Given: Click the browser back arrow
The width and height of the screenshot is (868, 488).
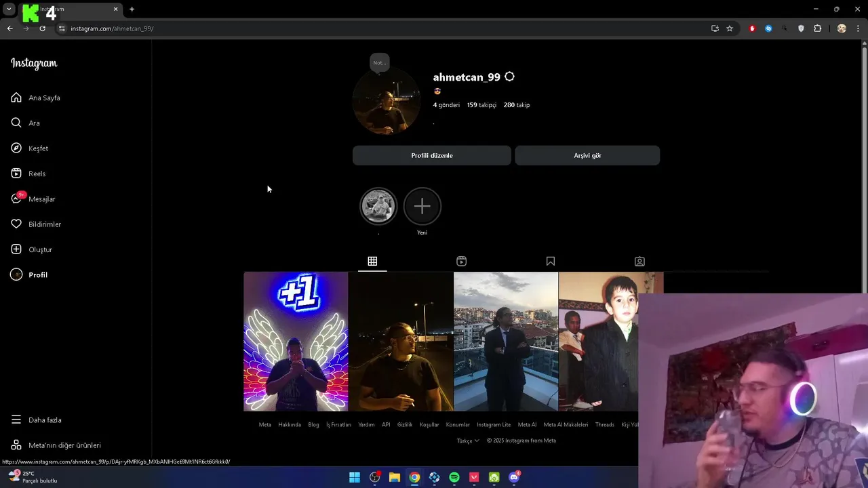Looking at the screenshot, I should (x=10, y=28).
